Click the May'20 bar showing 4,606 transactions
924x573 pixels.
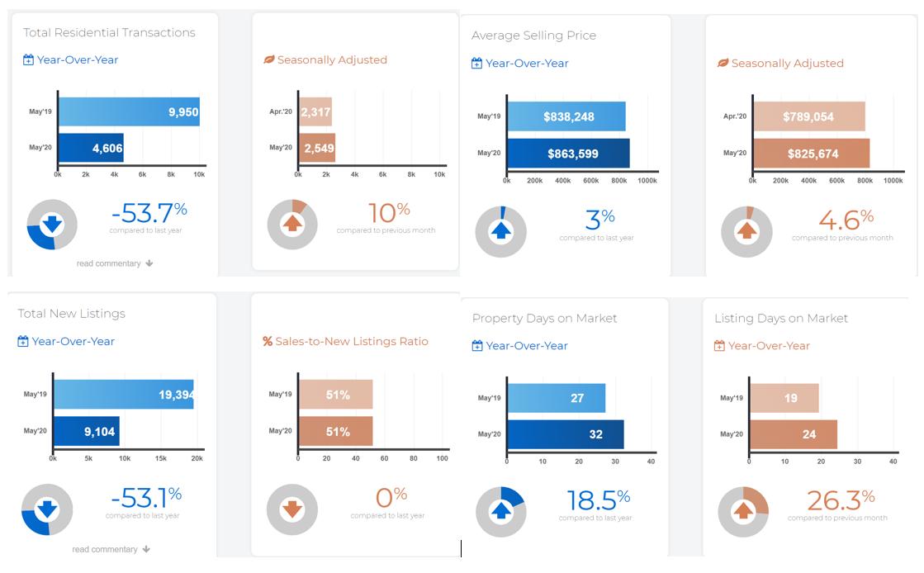pos(91,149)
